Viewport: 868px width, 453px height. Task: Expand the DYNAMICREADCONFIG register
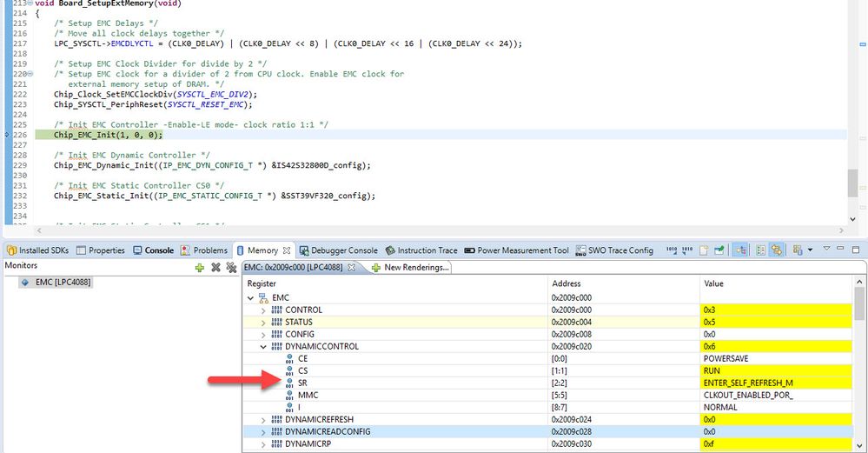coord(263,432)
